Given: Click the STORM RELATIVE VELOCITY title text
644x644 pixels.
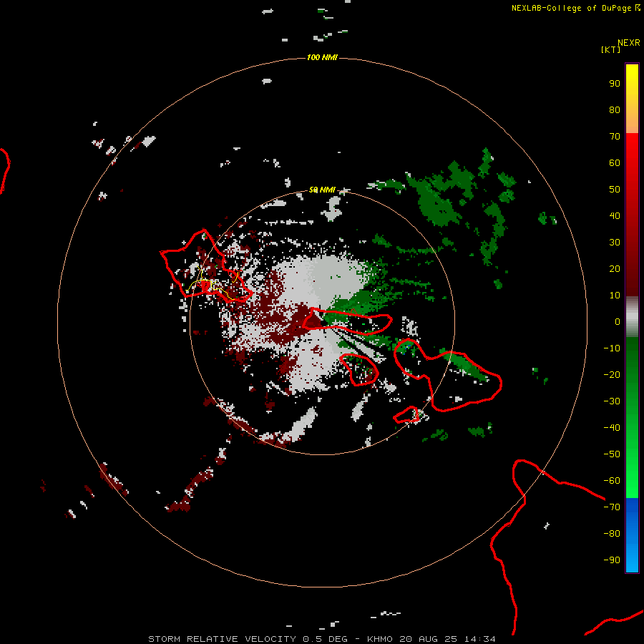Looking at the screenshot, I should coord(222,639).
